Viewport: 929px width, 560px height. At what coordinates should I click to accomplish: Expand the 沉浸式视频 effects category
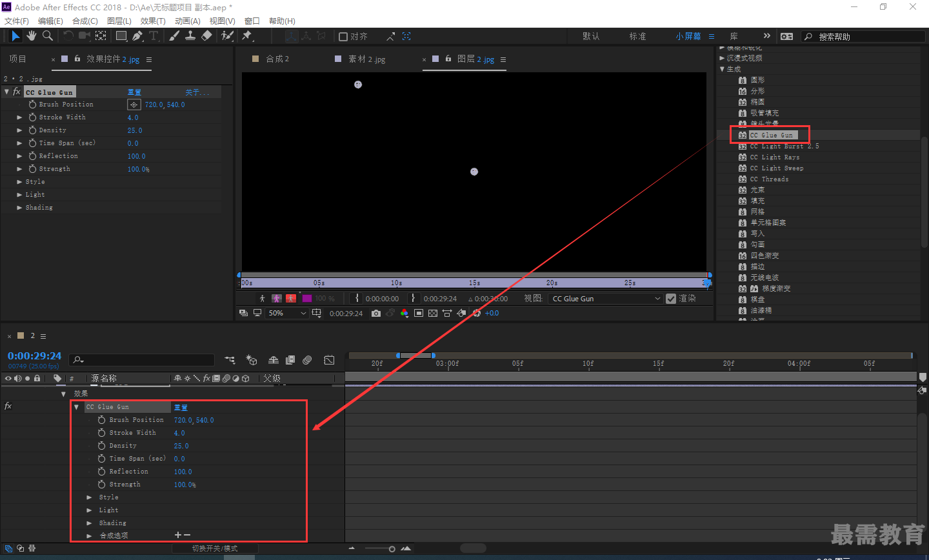tap(722, 58)
